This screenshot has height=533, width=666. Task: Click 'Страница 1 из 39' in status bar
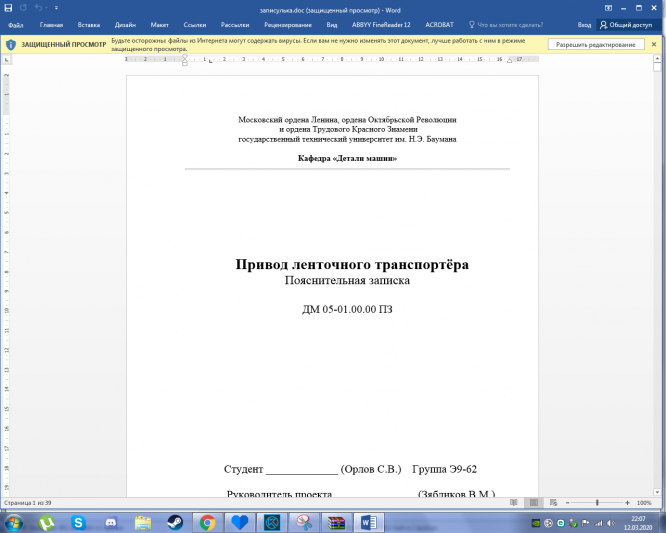click(x=28, y=503)
